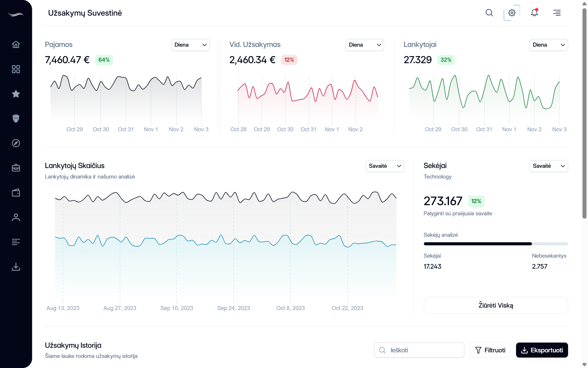
Task: Select the star favorites sidebar icon
Action: point(16,94)
